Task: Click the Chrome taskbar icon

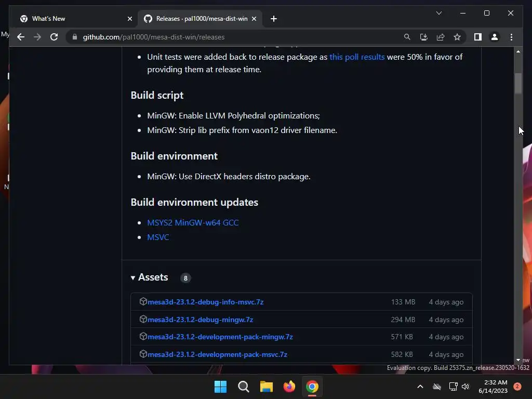Action: (x=312, y=387)
